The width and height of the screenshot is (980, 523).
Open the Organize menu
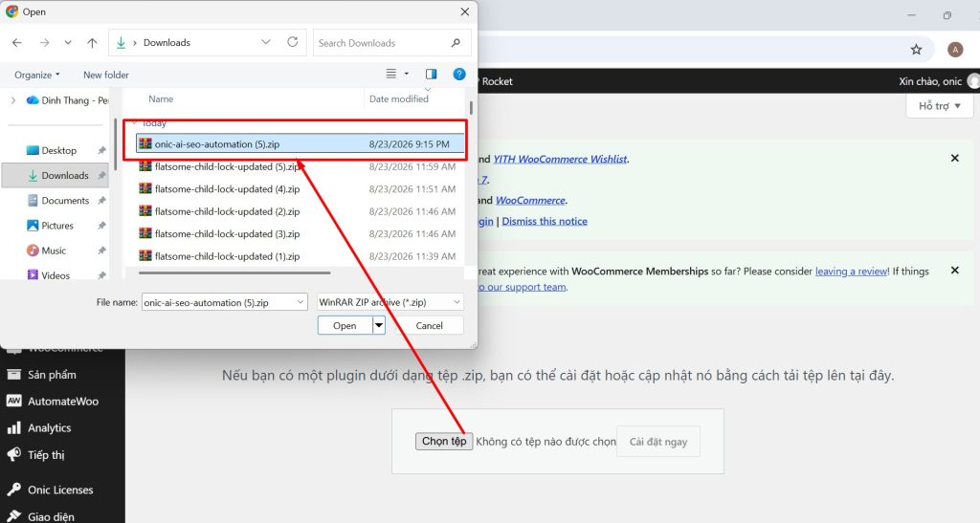37,75
